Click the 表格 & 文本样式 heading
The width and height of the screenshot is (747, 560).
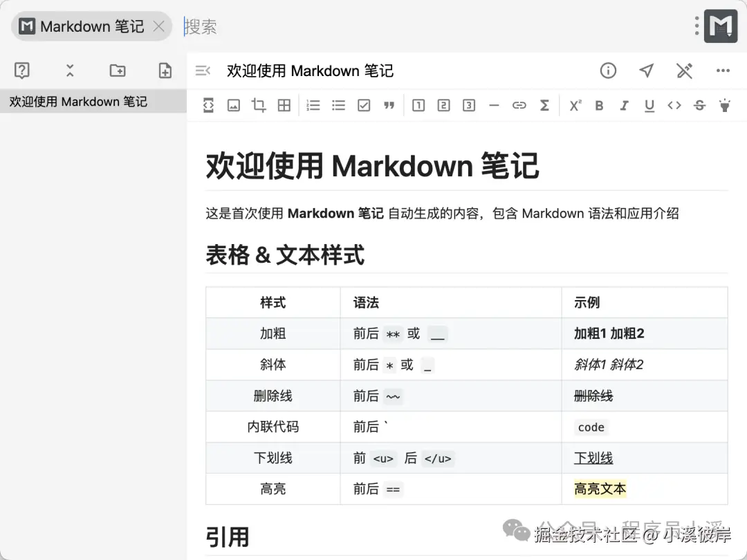[285, 254]
